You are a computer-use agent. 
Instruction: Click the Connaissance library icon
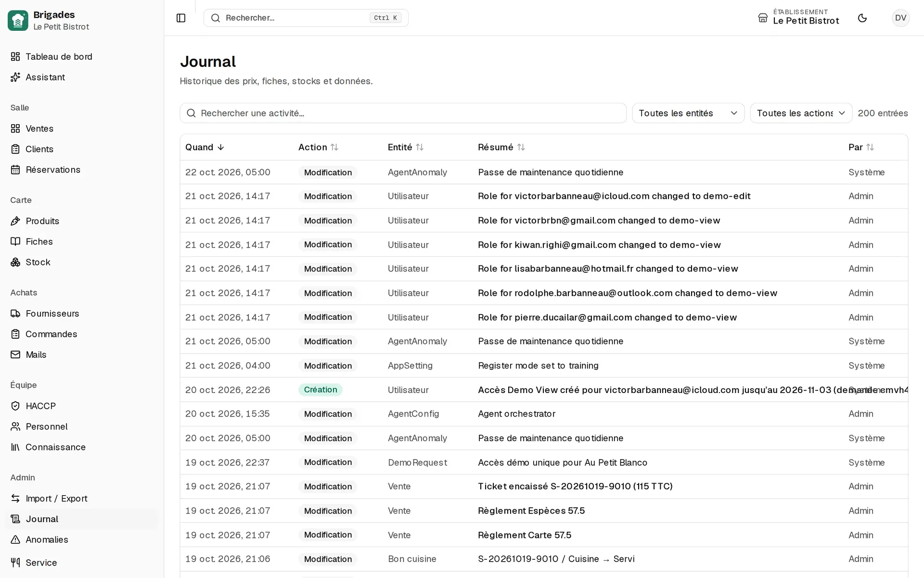click(15, 447)
